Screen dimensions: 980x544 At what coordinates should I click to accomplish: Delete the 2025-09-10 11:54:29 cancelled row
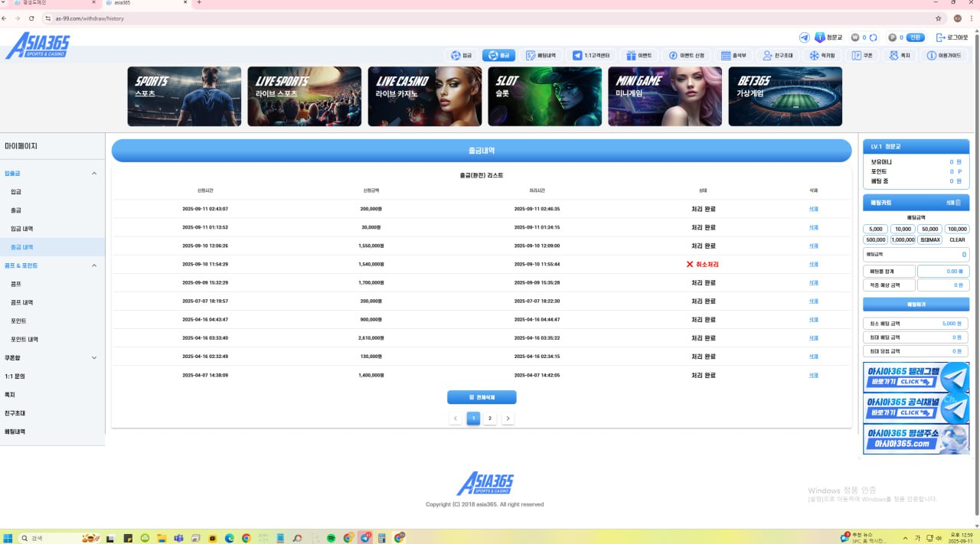pos(813,264)
